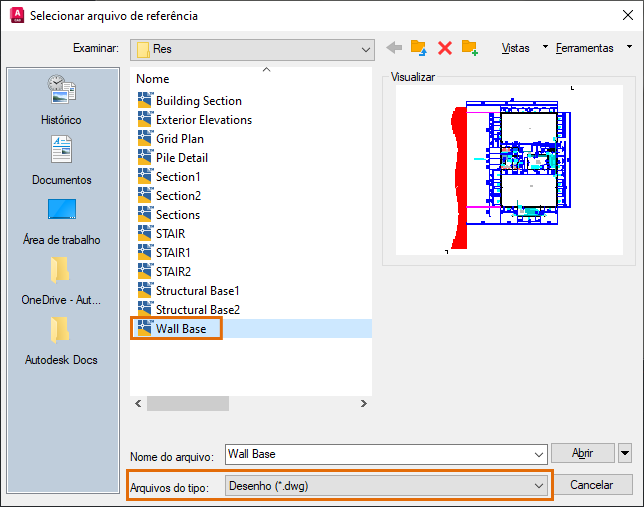This screenshot has height=507, width=644.
Task: Select the 'Grid Plan' file name
Action: 180,138
